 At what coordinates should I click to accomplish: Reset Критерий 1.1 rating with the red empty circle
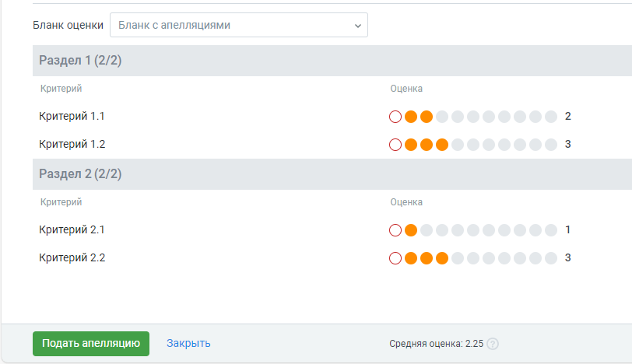tap(395, 117)
